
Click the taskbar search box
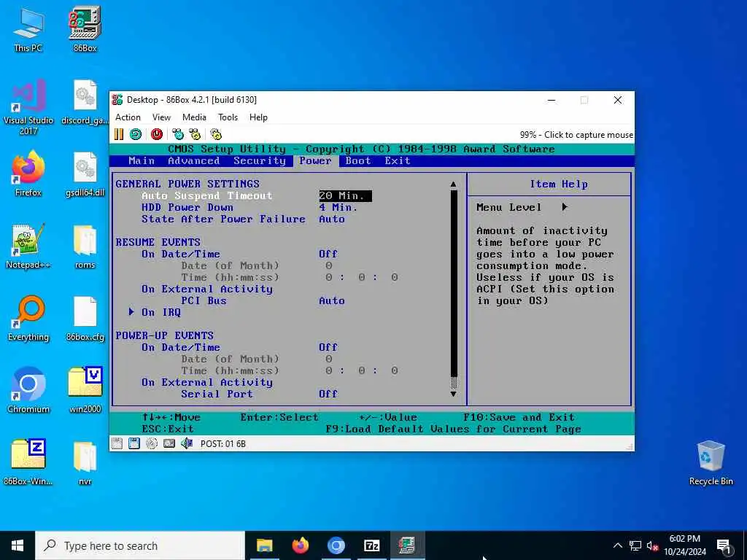140,545
